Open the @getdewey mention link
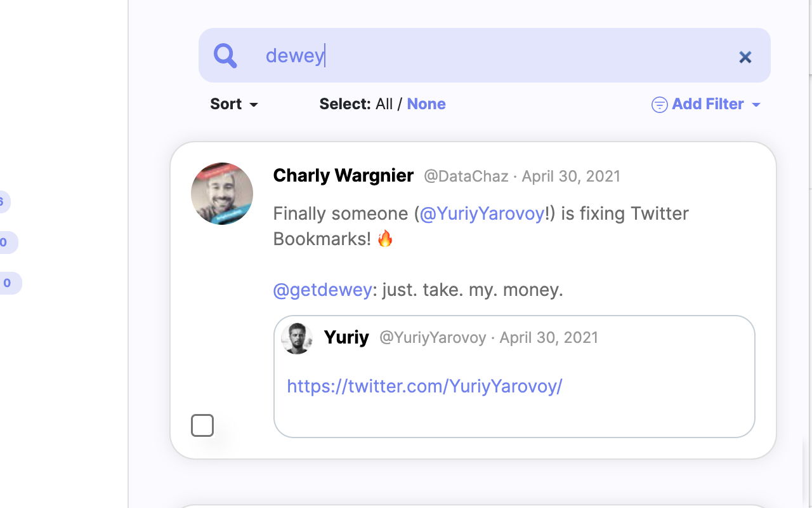 coord(322,290)
